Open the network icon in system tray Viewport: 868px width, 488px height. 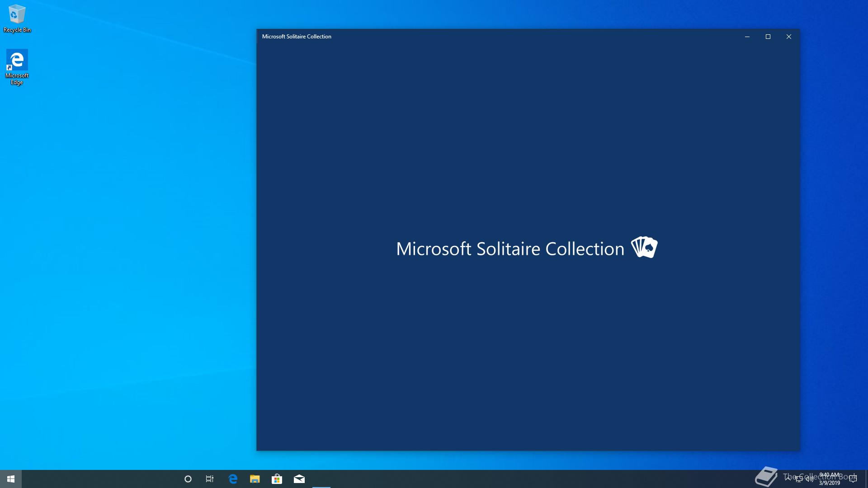click(x=799, y=479)
